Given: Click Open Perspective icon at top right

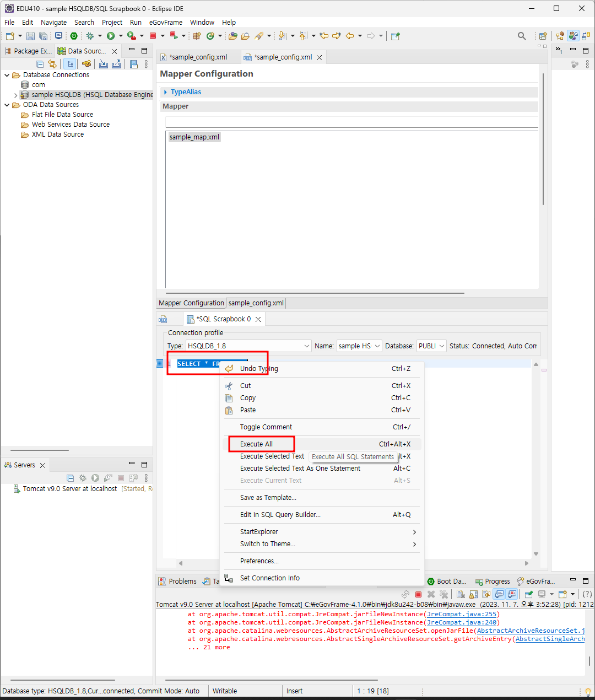Looking at the screenshot, I should (x=543, y=36).
